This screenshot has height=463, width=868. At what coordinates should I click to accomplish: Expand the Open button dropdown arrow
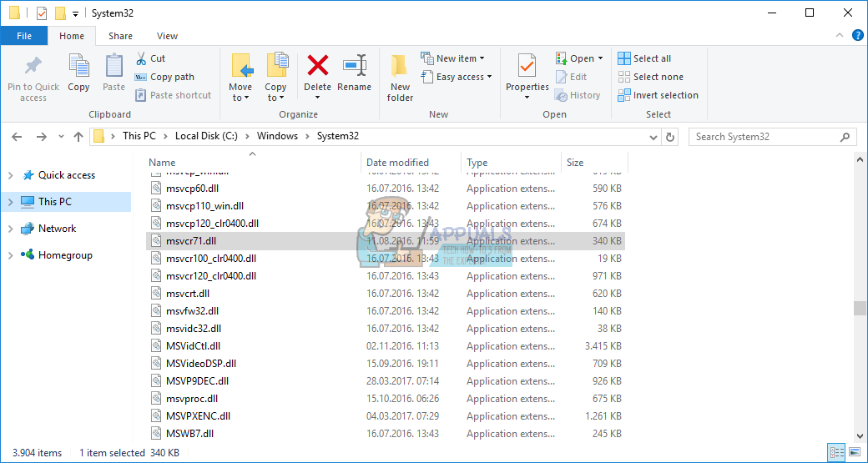pos(601,58)
